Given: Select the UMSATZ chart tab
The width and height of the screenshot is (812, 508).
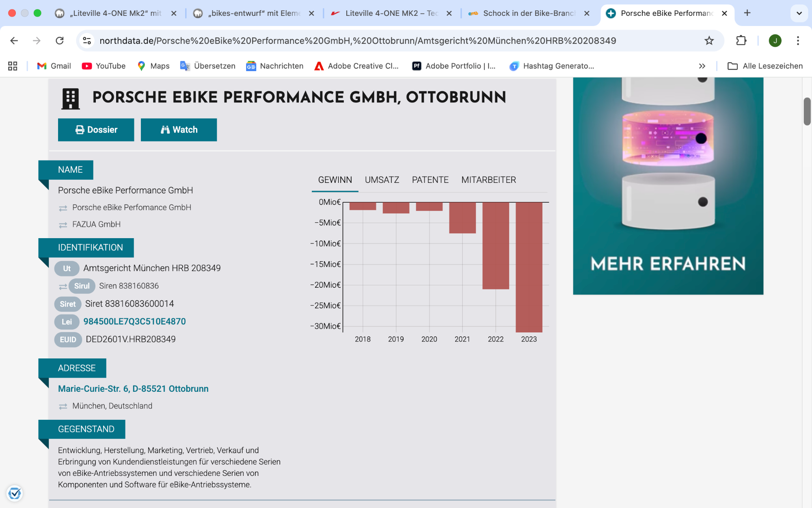Looking at the screenshot, I should pyautogui.click(x=382, y=180).
